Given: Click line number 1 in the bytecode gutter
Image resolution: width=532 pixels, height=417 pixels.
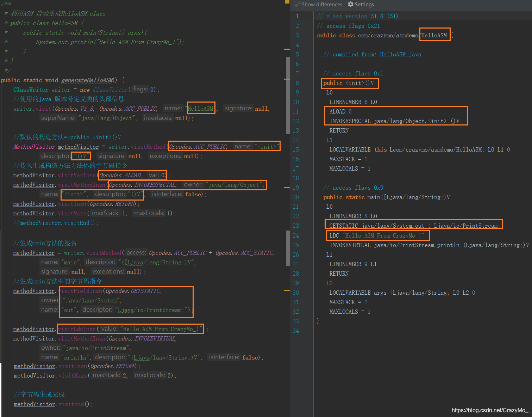Looking at the screenshot, I should [x=297, y=17].
